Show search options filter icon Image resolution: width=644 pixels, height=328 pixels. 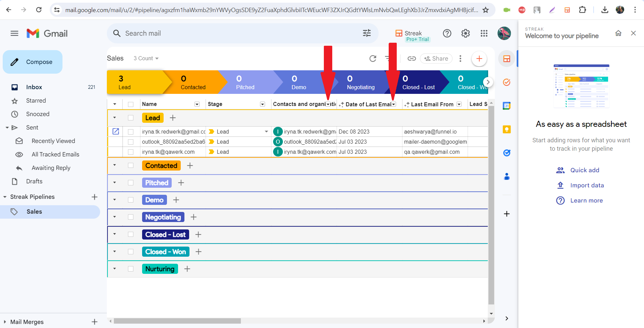[x=367, y=33]
